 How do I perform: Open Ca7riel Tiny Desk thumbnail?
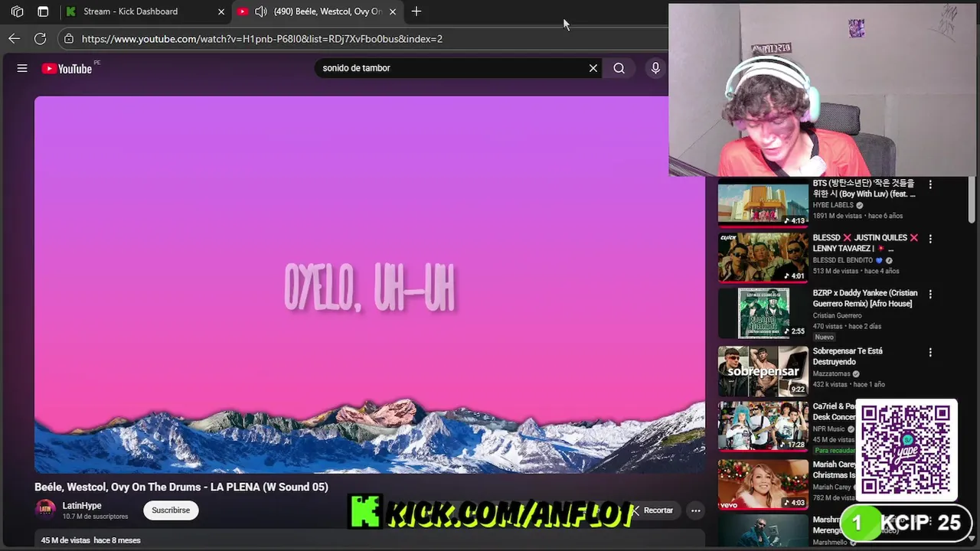coord(763,426)
